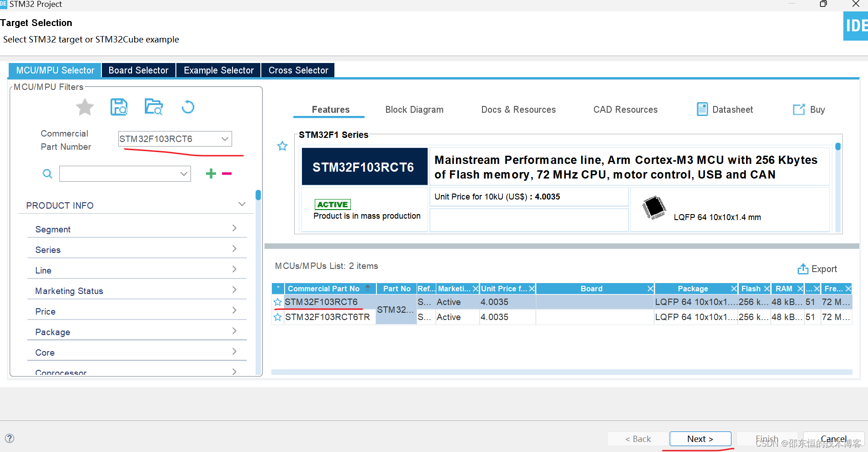
Task: Open the search field dropdown arrow
Action: click(x=184, y=173)
